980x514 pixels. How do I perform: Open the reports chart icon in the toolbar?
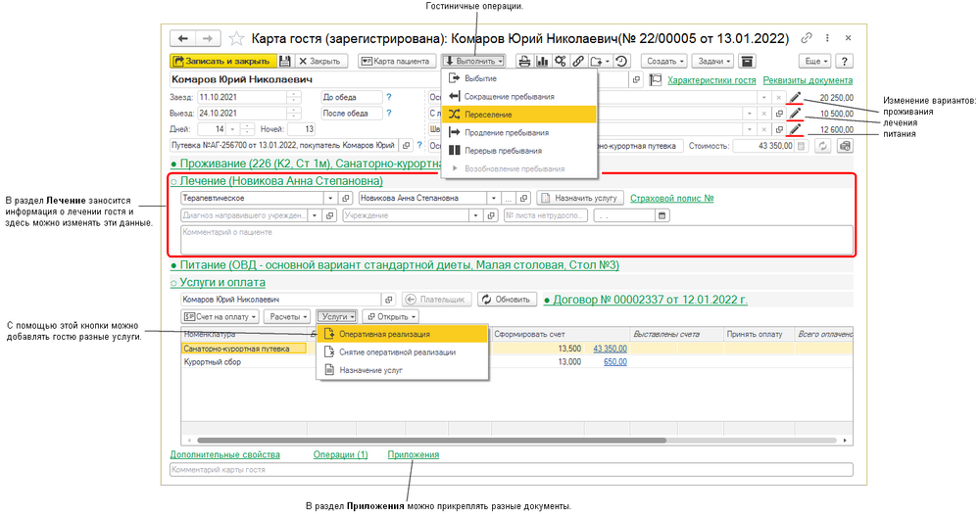[542, 61]
